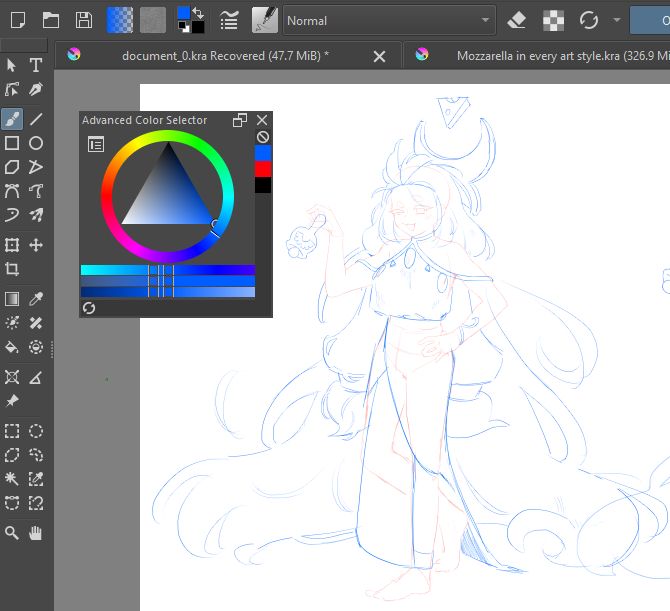Screen dimensions: 670x611
Task: Toggle preserve alpha
Action: (x=553, y=20)
